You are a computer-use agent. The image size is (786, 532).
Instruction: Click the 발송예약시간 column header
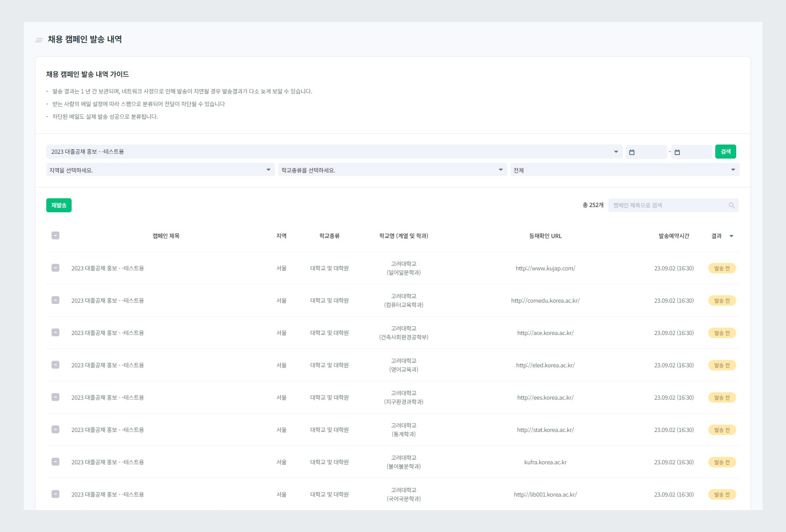tap(674, 236)
